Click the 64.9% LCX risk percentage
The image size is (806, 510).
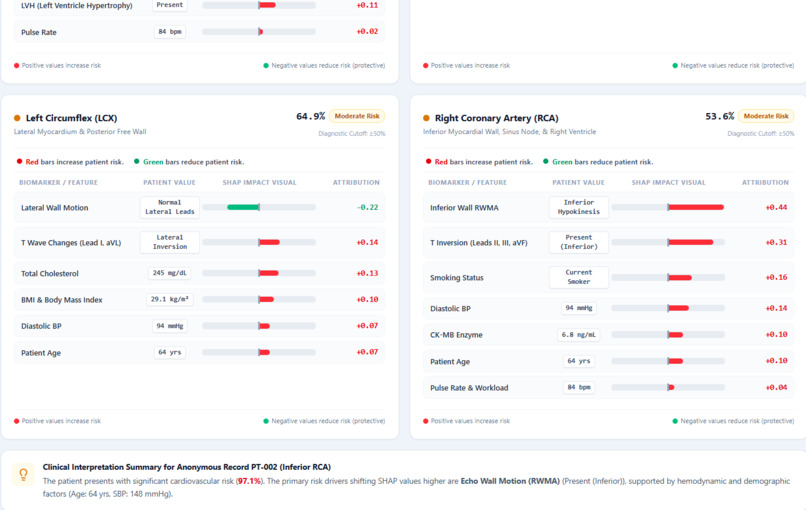310,116
